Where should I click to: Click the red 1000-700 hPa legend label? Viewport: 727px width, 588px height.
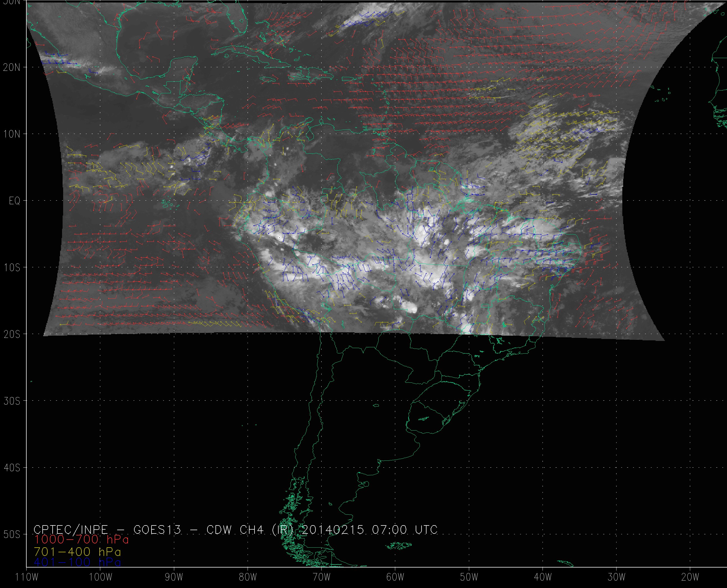click(81, 539)
